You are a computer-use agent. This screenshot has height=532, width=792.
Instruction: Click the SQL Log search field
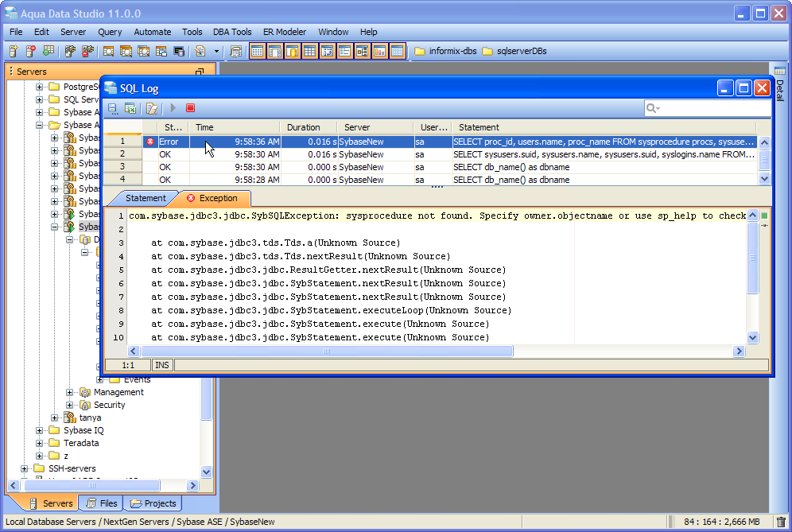708,107
